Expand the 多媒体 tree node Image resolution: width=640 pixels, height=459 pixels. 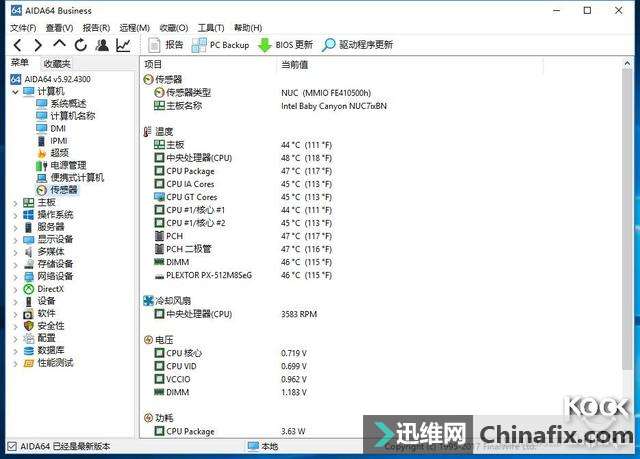point(15,252)
